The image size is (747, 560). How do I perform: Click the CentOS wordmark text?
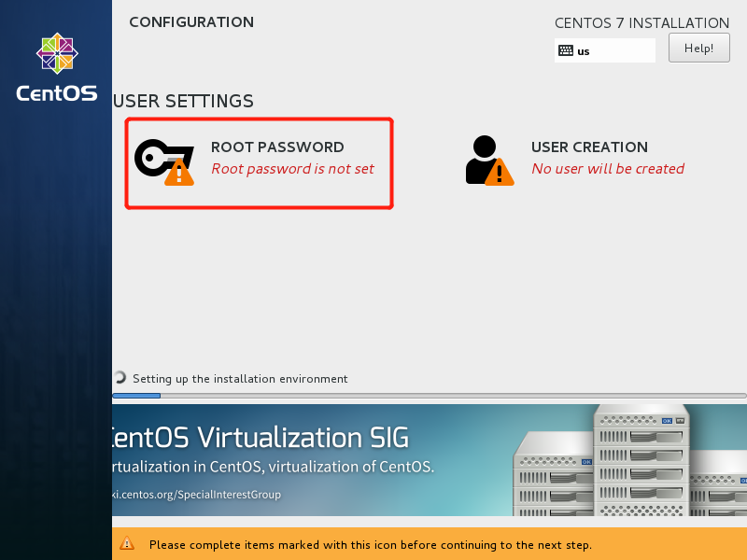(57, 93)
